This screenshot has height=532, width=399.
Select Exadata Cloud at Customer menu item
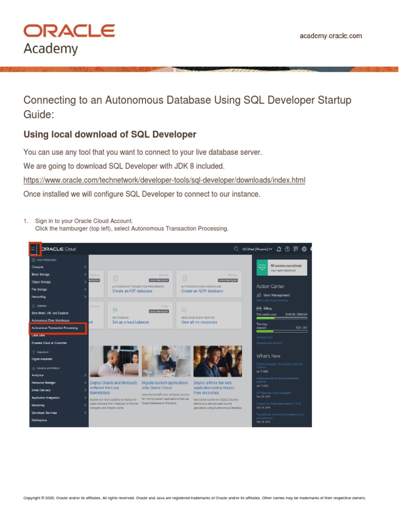(49, 343)
